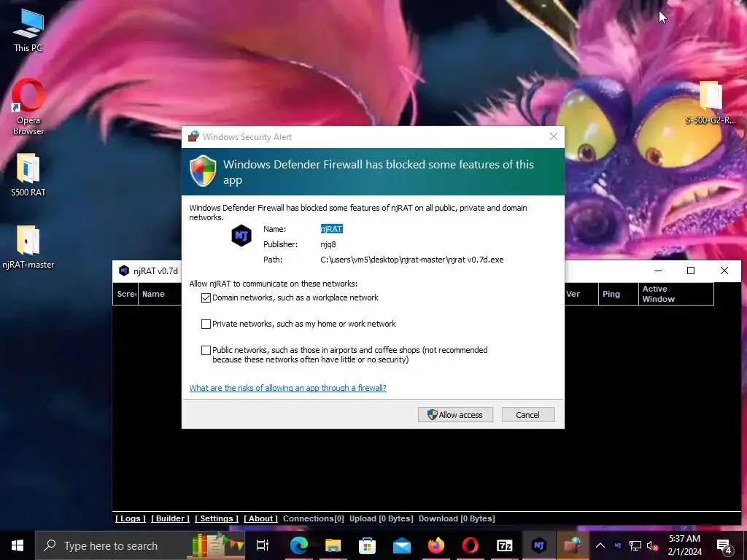Maximize the njRAT v0.7d window
747x560 pixels.
[691, 271]
